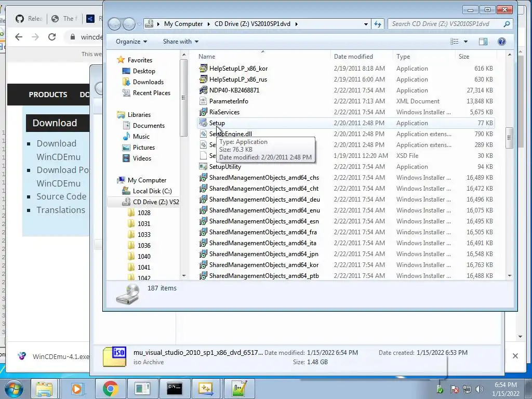Screen dimensions: 532x399
Task: Open the Organize menu
Action: pos(131,42)
